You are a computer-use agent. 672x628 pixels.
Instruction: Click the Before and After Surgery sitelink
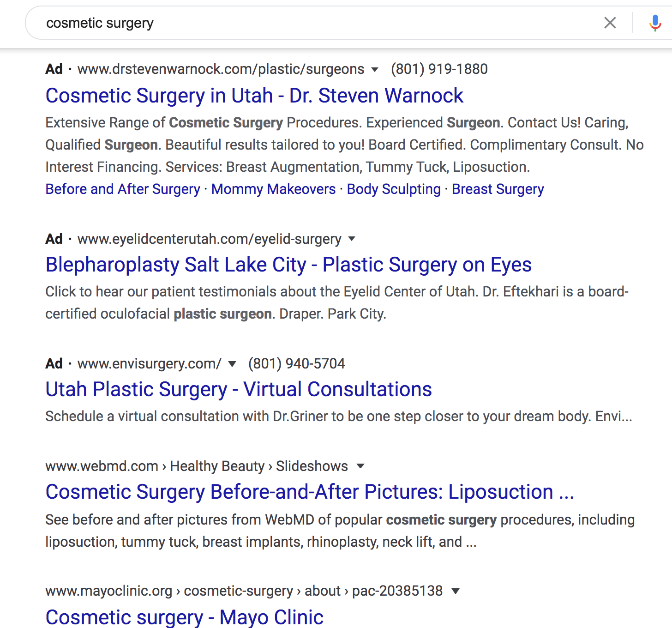click(x=122, y=189)
